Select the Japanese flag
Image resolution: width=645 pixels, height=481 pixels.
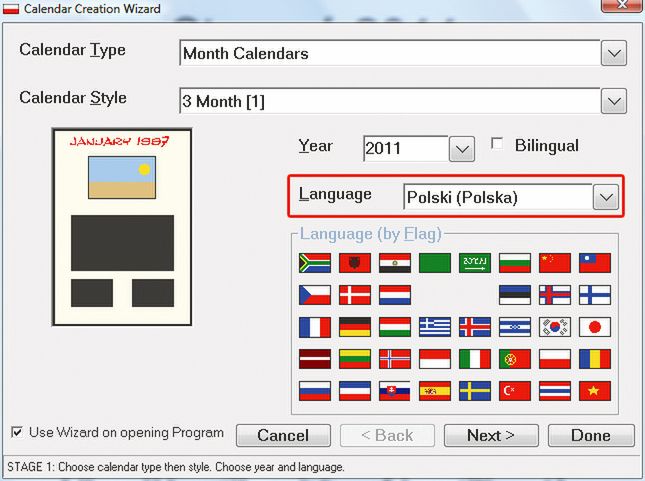coord(595,327)
